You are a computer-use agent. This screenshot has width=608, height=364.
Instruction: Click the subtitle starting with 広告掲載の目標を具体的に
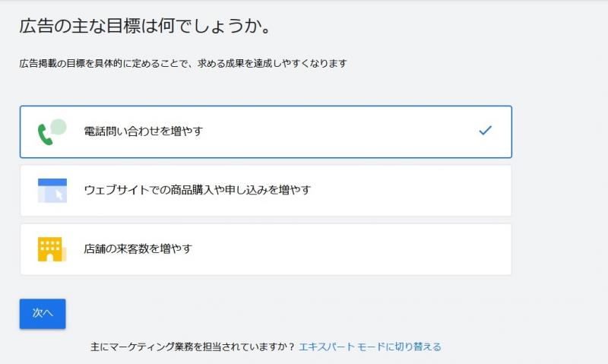pos(182,64)
